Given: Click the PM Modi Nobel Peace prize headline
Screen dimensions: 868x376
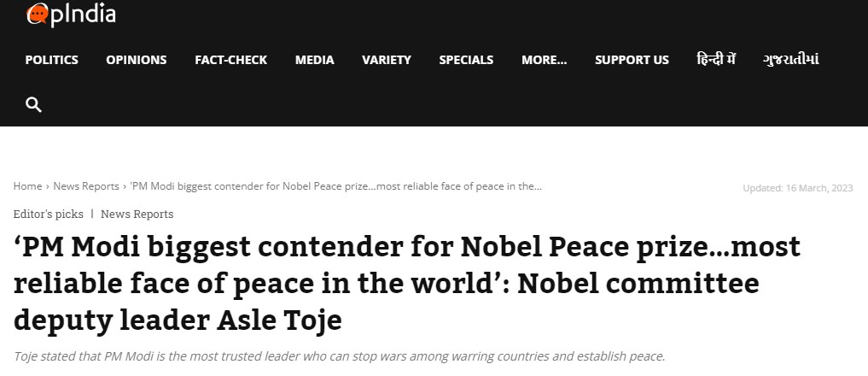Looking at the screenshot, I should coord(406,284).
